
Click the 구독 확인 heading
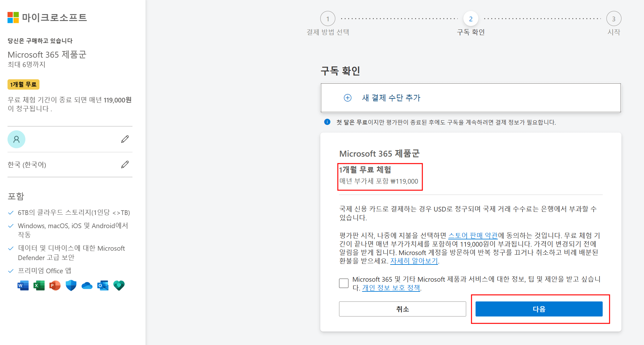point(341,71)
